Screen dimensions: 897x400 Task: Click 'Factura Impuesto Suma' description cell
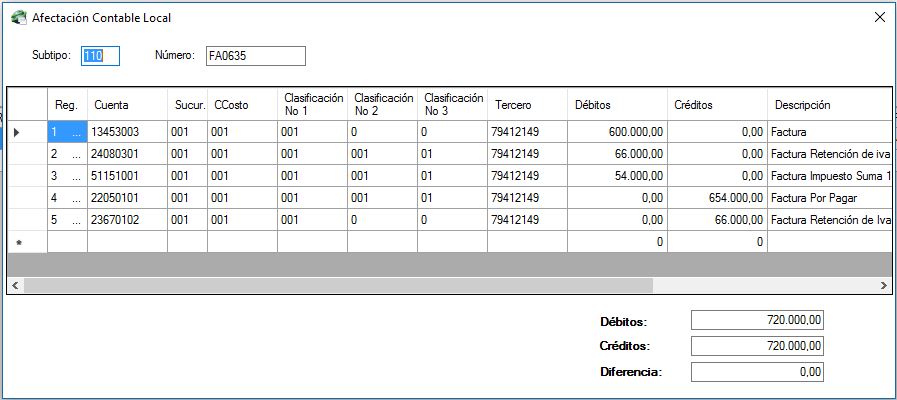point(829,176)
